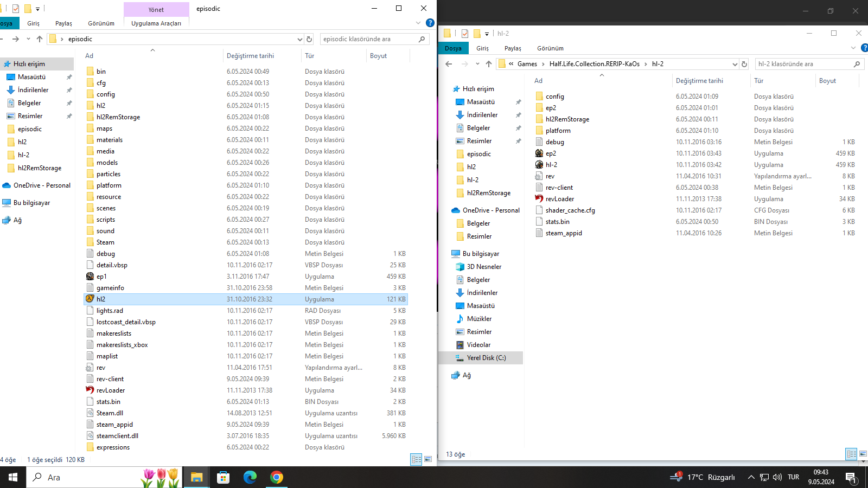Sort hl-2 files by Tür column
Image resolution: width=868 pixels, height=488 pixels.
pos(783,81)
